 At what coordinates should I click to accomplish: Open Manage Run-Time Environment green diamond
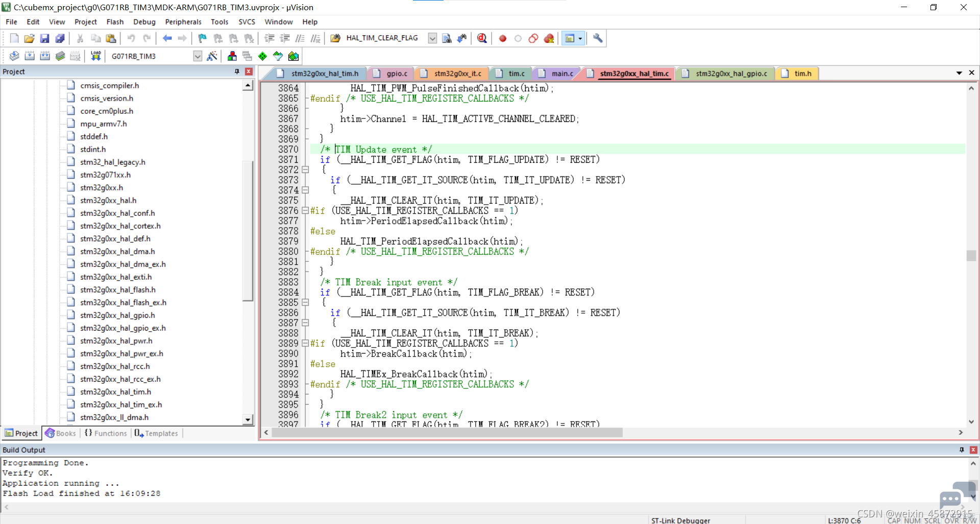pos(262,56)
